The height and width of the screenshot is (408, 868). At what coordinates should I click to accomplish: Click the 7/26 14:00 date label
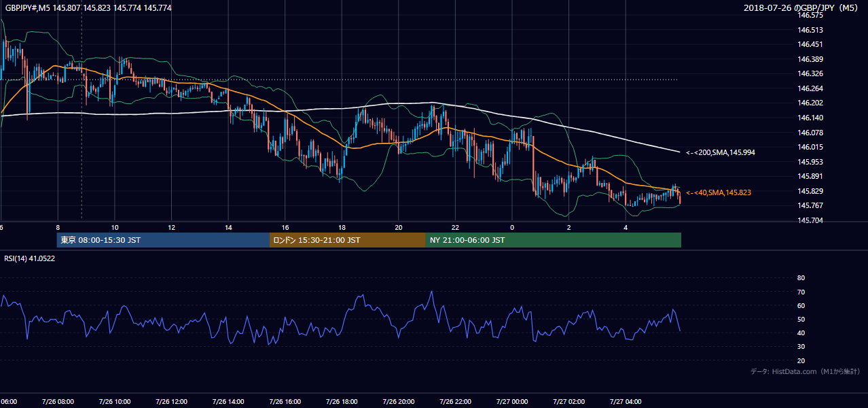tap(228, 402)
